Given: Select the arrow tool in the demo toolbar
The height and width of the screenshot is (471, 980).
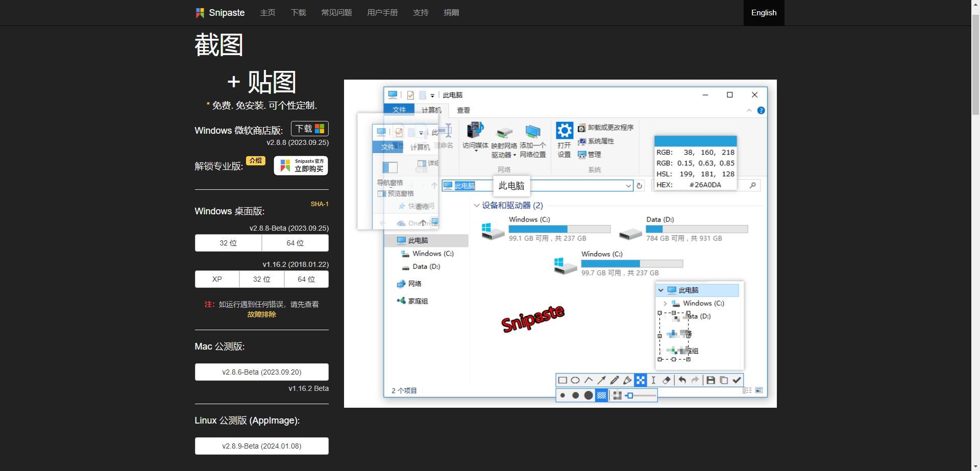Looking at the screenshot, I should pyautogui.click(x=602, y=380).
